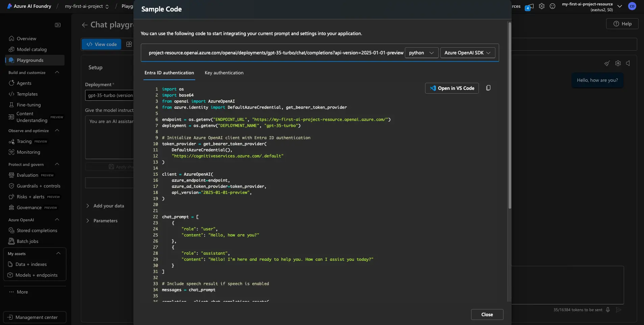Select the Entra ID authentication tab
The height and width of the screenshot is (325, 644).
[x=169, y=73]
